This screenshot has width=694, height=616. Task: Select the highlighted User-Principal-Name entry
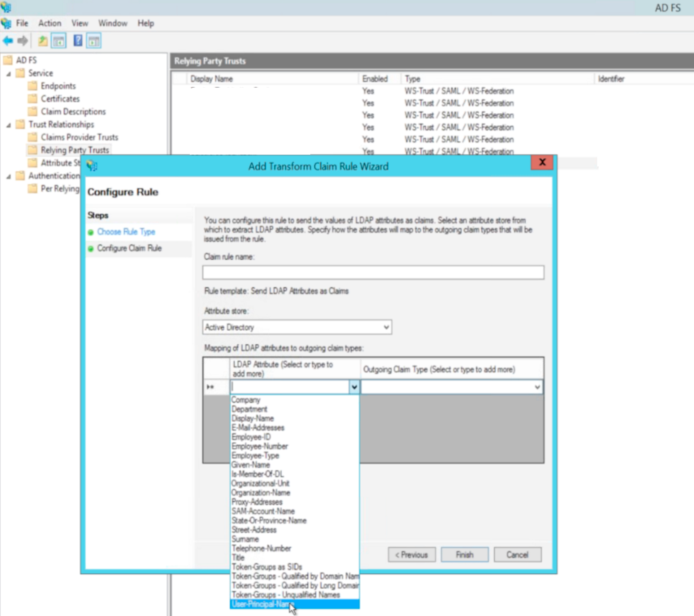click(295, 604)
